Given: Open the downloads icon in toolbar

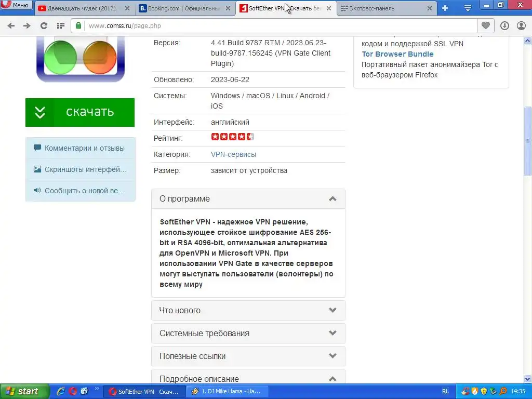Looking at the screenshot, I should click(504, 26).
